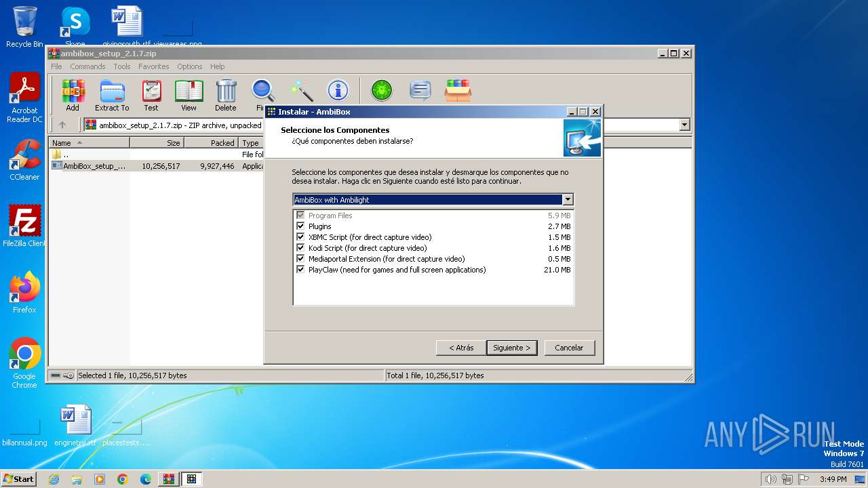This screenshot has height=488, width=868.
Task: Expand the WinRAR address bar dropdown
Action: 684,125
